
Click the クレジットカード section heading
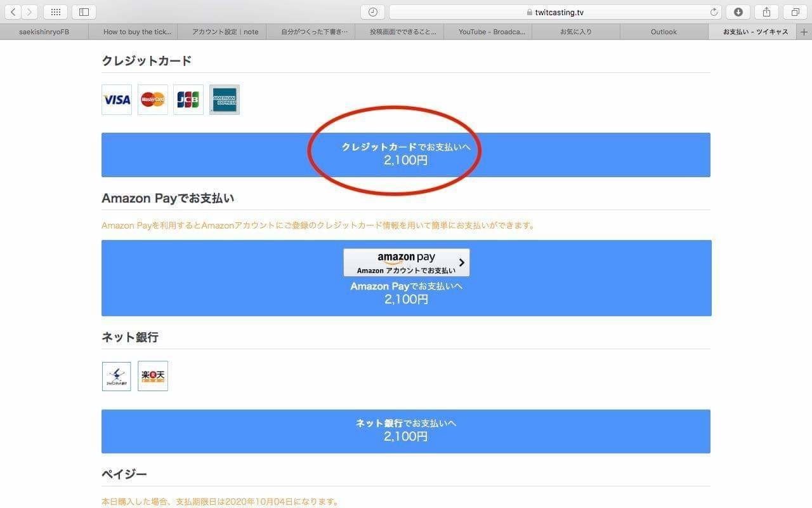coord(147,61)
